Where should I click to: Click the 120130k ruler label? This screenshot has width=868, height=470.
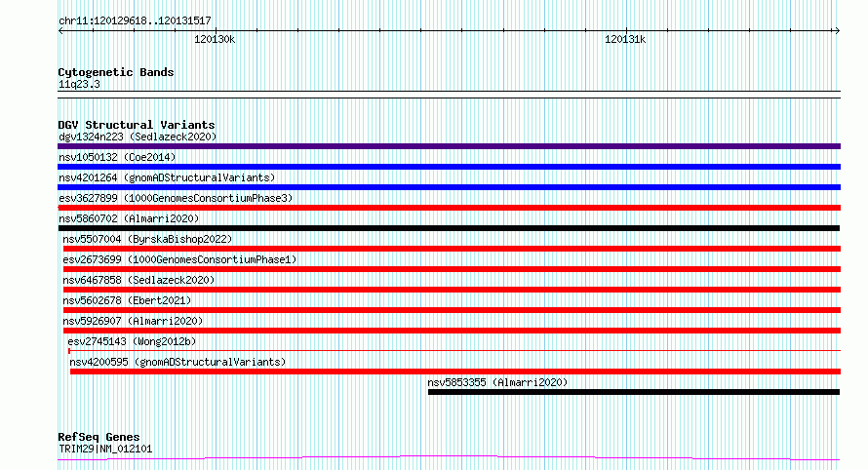pyautogui.click(x=215, y=39)
